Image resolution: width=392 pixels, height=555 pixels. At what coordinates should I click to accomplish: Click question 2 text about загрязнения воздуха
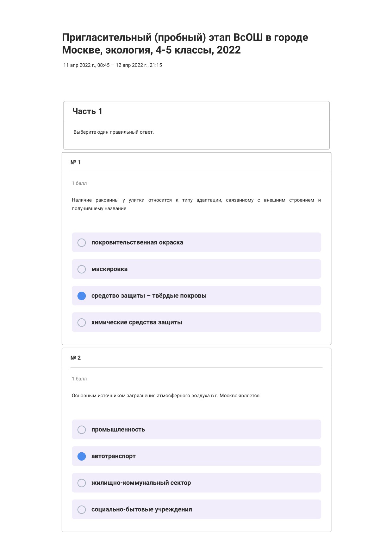(165, 396)
